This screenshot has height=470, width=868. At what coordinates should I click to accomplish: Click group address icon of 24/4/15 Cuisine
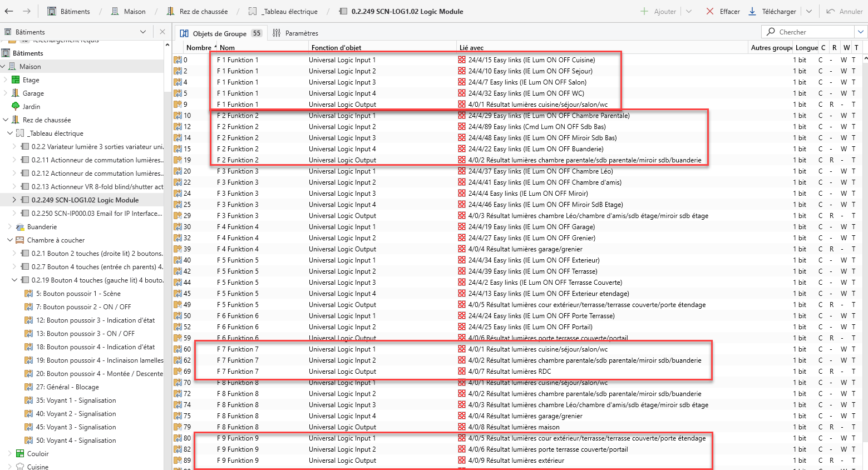pos(462,60)
